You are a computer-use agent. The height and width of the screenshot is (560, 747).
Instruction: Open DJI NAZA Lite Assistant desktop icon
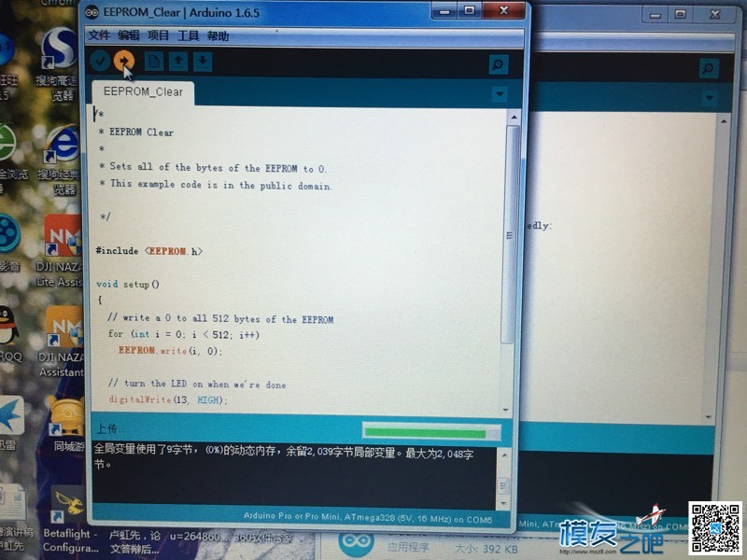[x=61, y=250]
